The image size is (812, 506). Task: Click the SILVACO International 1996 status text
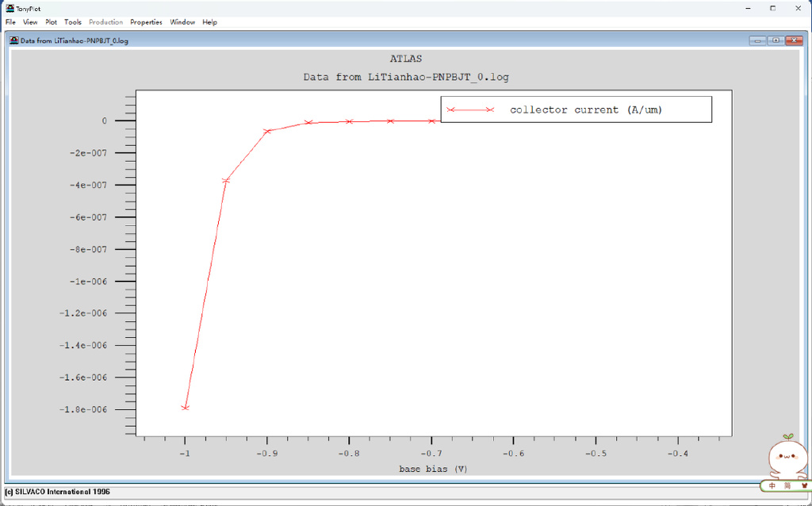tap(57, 492)
